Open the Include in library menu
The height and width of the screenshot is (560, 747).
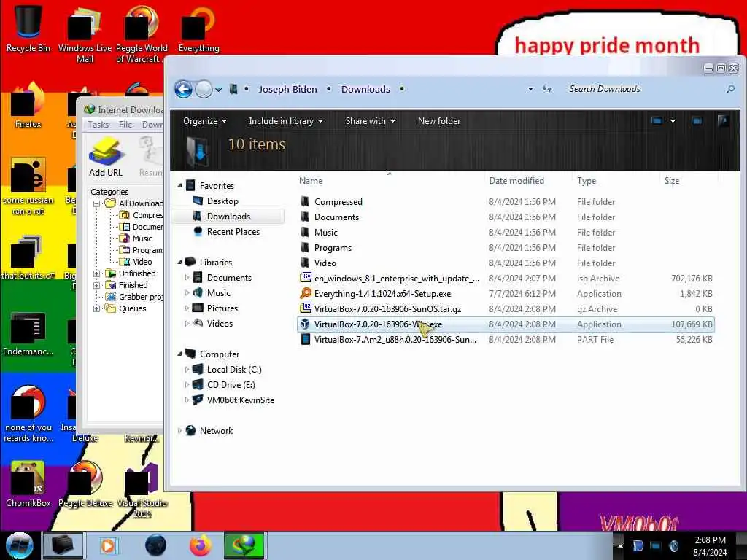point(286,121)
